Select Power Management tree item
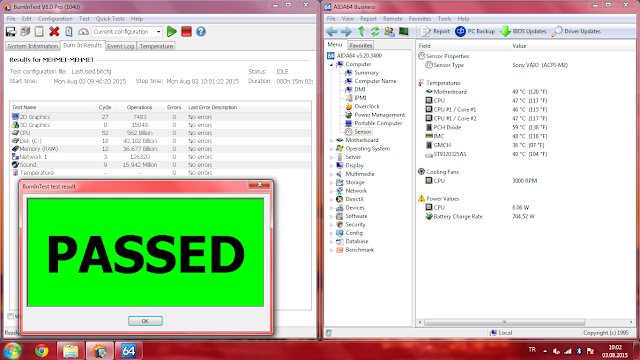640x360 pixels. tap(380, 115)
